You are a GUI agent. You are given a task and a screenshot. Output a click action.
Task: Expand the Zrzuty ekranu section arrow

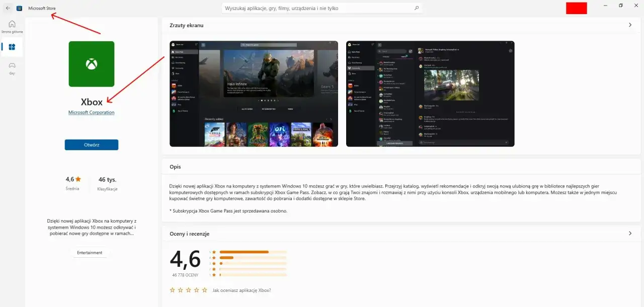pos(630,25)
